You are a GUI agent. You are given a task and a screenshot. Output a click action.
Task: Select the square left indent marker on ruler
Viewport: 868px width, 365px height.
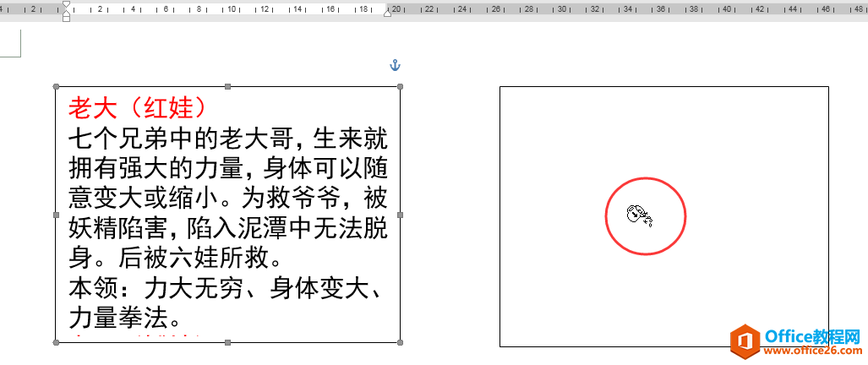click(x=67, y=19)
